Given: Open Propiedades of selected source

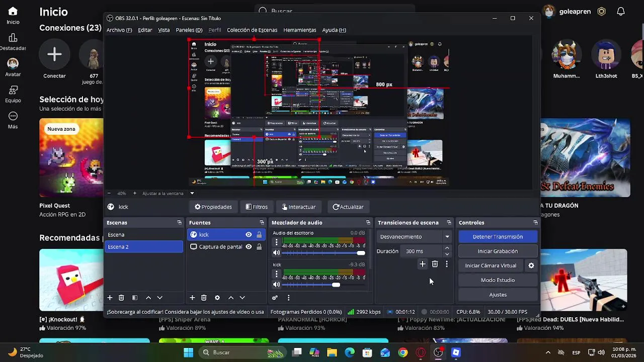Looking at the screenshot, I should pos(213,207).
